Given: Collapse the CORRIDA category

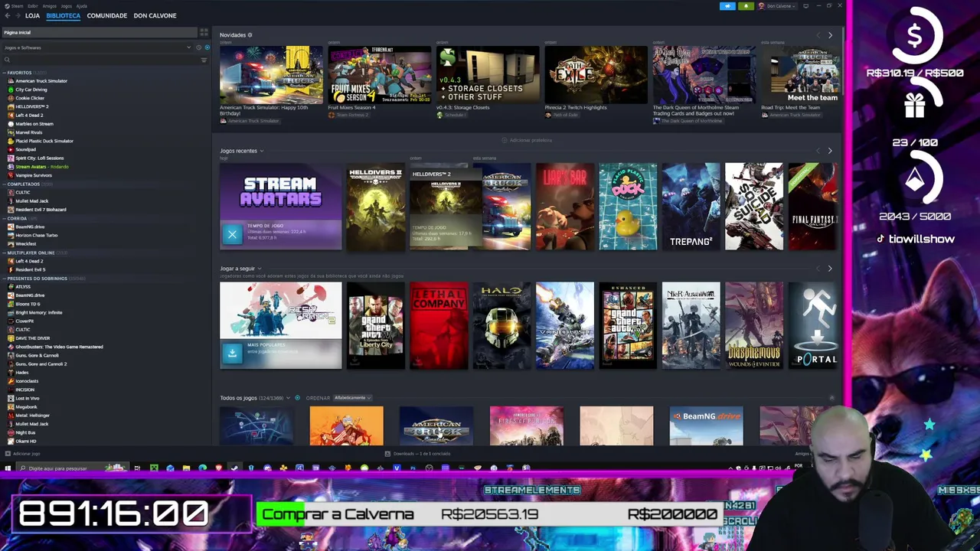Looking at the screenshot, I should (x=5, y=218).
